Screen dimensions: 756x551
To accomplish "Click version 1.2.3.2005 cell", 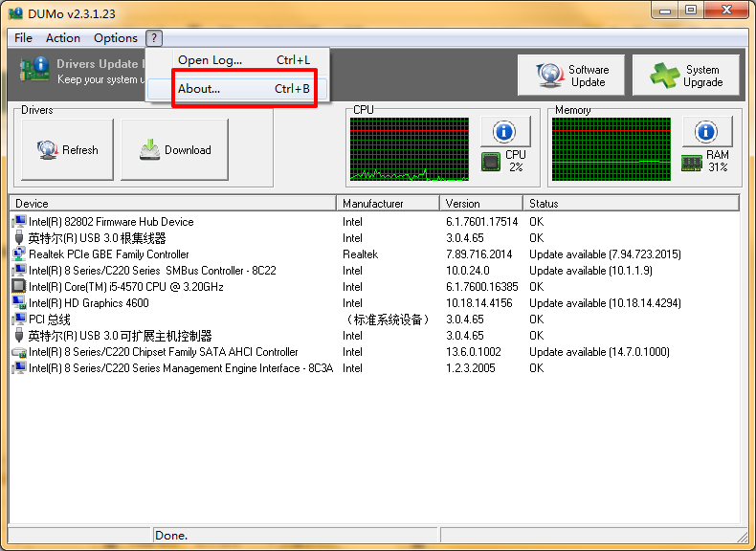I will coord(471,368).
